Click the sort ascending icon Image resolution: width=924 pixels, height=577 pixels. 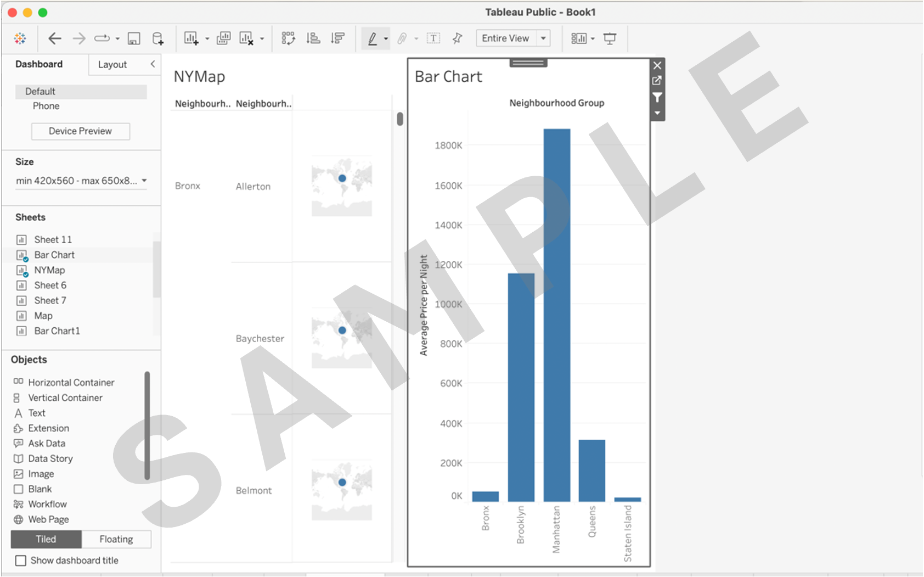point(313,38)
